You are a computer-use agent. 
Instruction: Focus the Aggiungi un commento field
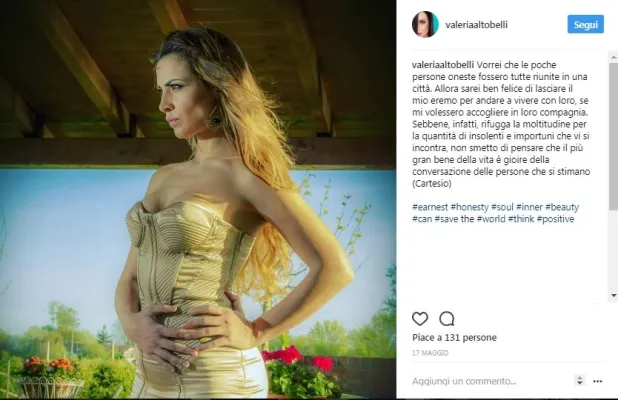[491, 381]
